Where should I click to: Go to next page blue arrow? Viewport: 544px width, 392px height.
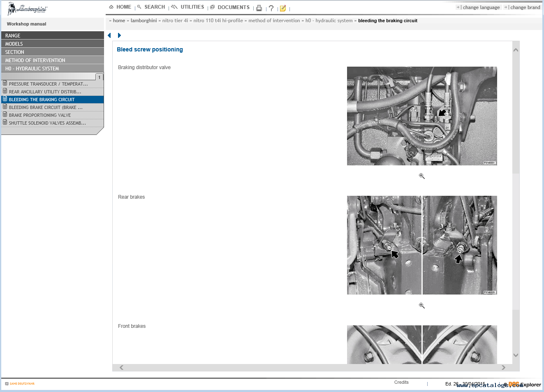tap(119, 35)
